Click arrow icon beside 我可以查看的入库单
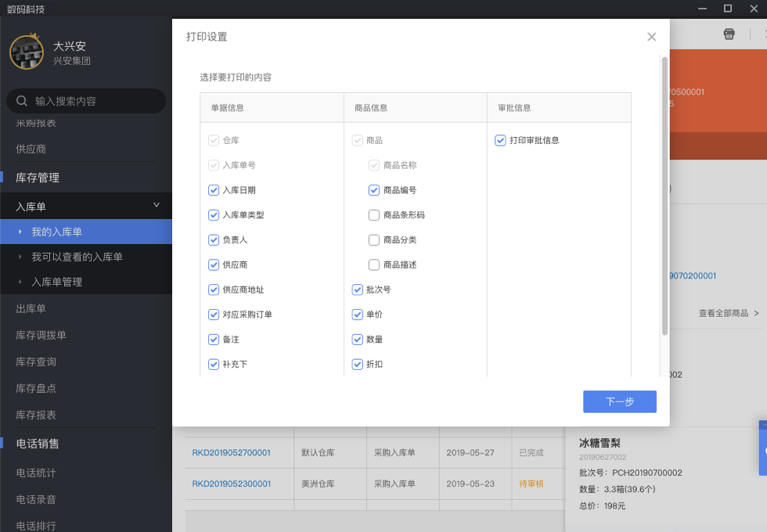This screenshot has width=767, height=532. click(x=20, y=257)
